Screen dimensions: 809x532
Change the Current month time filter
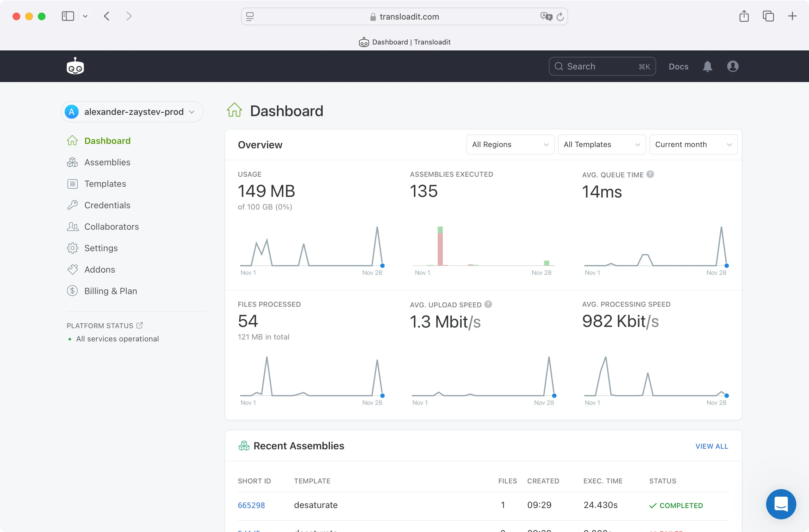[x=693, y=145]
